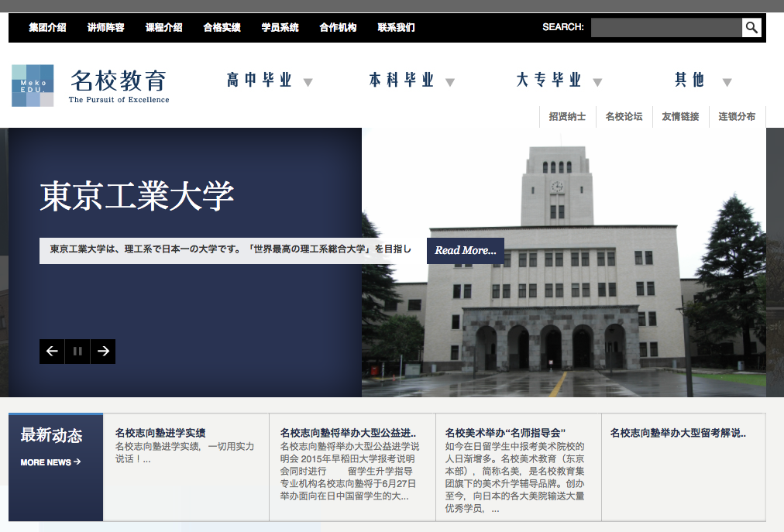The height and width of the screenshot is (532, 784).
Task: Advance carousel with right arrow icon
Action: coord(102,351)
